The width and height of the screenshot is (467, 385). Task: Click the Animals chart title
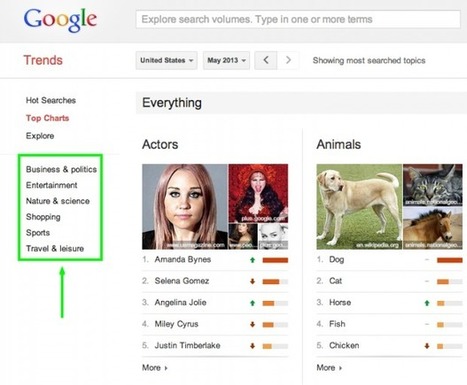click(339, 144)
